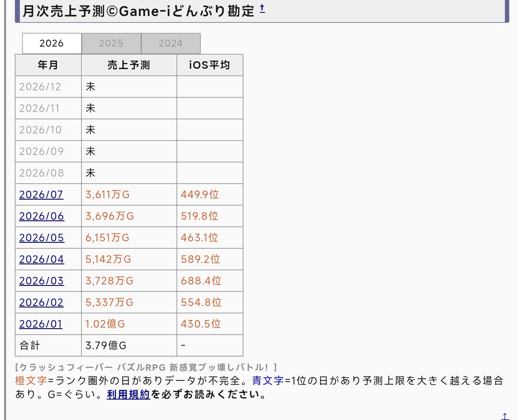518x420 pixels.
Task: Select the 3,611万G sales value
Action: pyautogui.click(x=107, y=194)
